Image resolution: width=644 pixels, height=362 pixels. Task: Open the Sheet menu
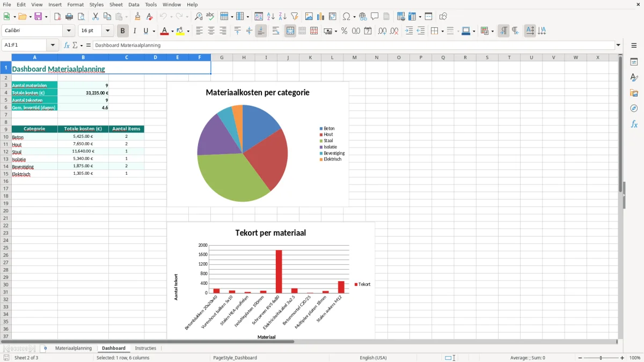click(x=116, y=4)
